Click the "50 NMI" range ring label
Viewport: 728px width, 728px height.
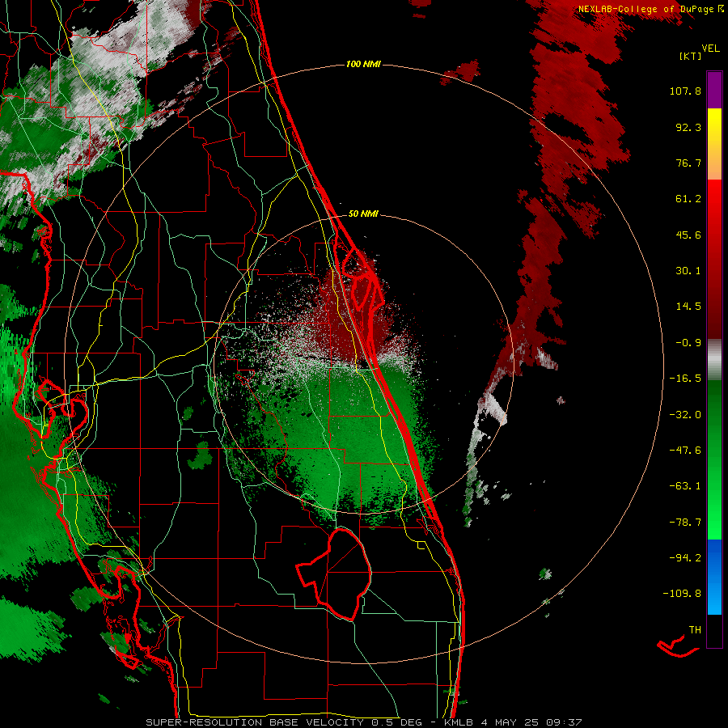click(363, 214)
